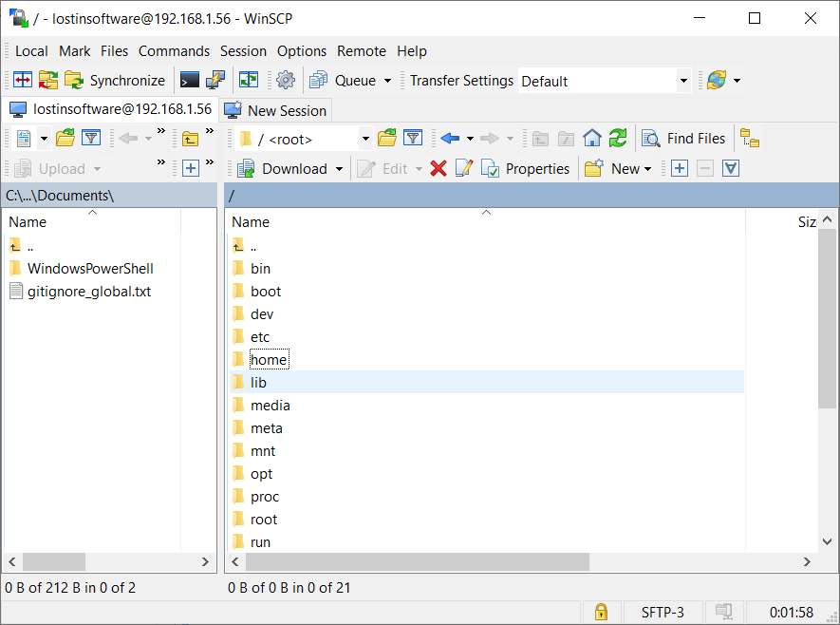The width and height of the screenshot is (840, 625).
Task: Open the Session menu
Action: [x=243, y=51]
